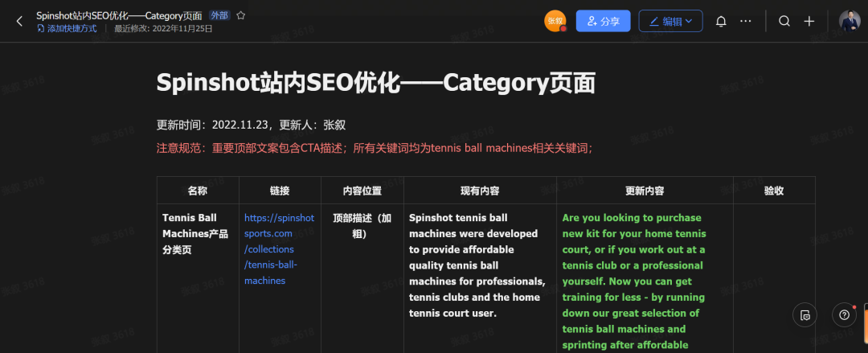Click the plus icon to create new

(809, 21)
